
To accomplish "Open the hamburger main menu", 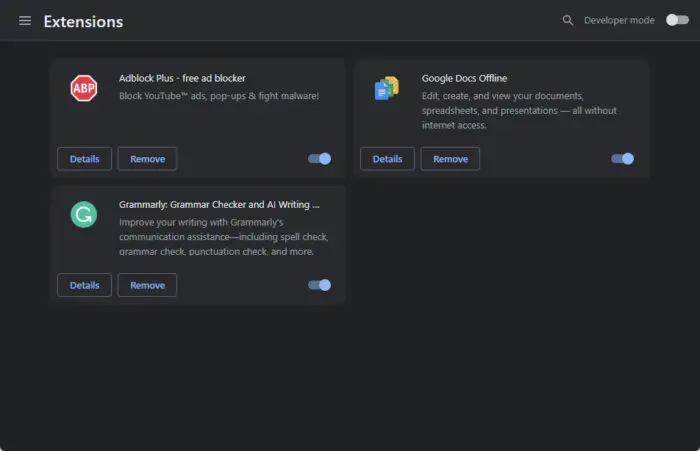I will point(25,21).
